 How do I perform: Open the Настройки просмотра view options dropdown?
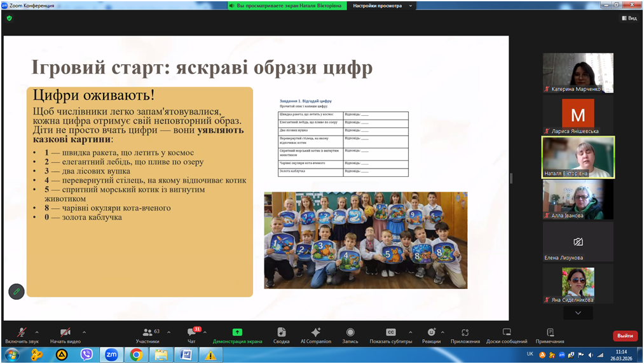[x=382, y=6]
